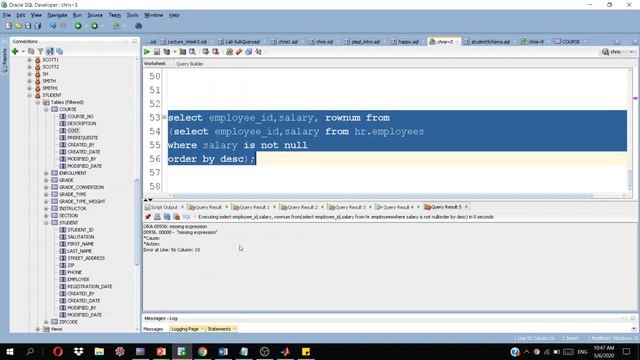Click the binoculars Find DB Object icon

(138, 26)
